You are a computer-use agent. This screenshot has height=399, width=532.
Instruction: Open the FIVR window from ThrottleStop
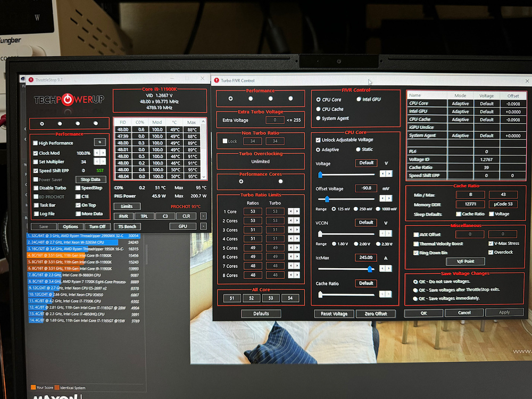(123, 216)
